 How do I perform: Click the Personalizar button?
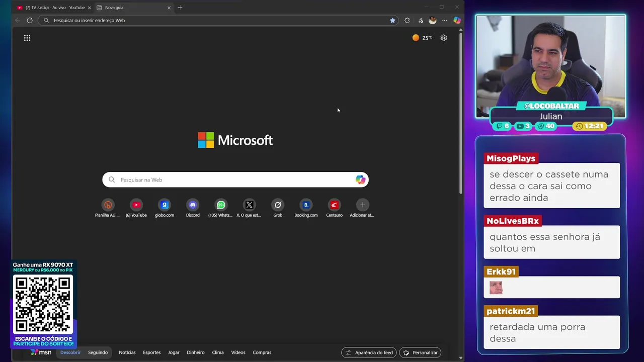[420, 352]
